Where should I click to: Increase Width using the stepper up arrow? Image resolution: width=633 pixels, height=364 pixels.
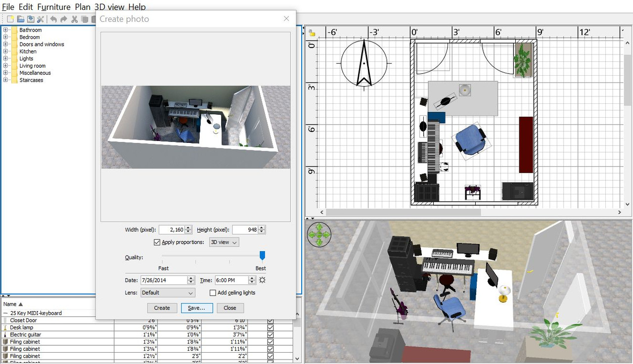[188, 227]
